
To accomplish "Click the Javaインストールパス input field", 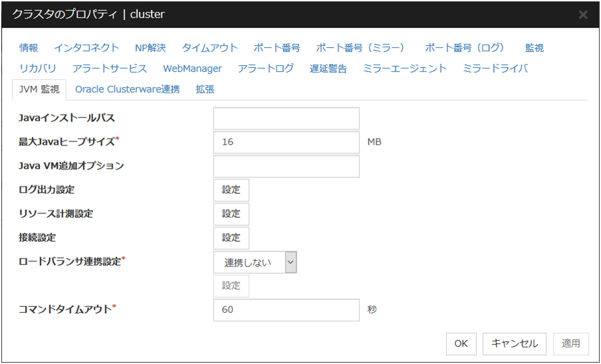I will point(286,118).
